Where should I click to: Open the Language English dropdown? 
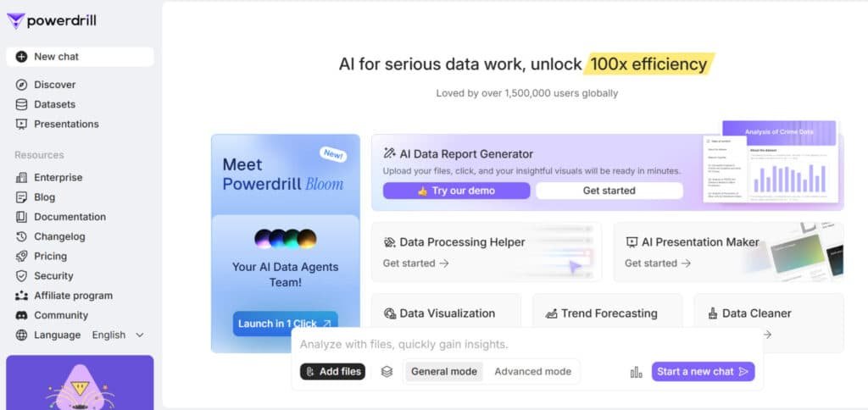coord(118,335)
